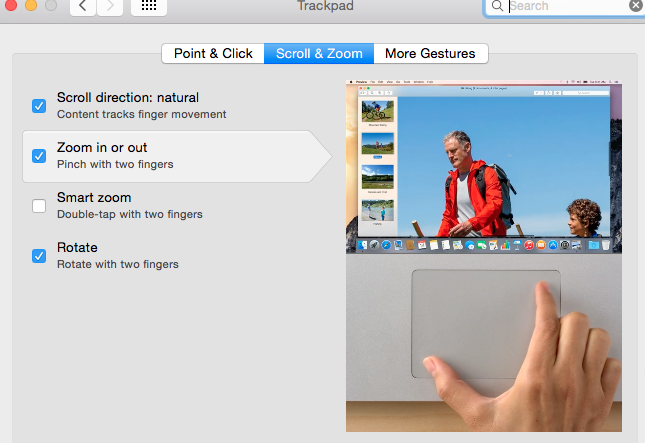Clear the search field with X button
645x443 pixels.
coord(636,6)
